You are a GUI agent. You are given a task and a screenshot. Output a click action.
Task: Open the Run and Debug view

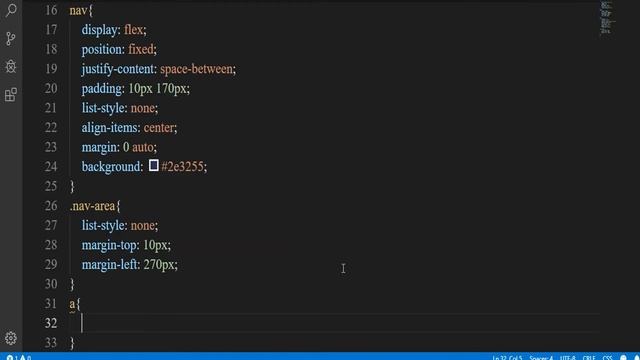[11, 67]
